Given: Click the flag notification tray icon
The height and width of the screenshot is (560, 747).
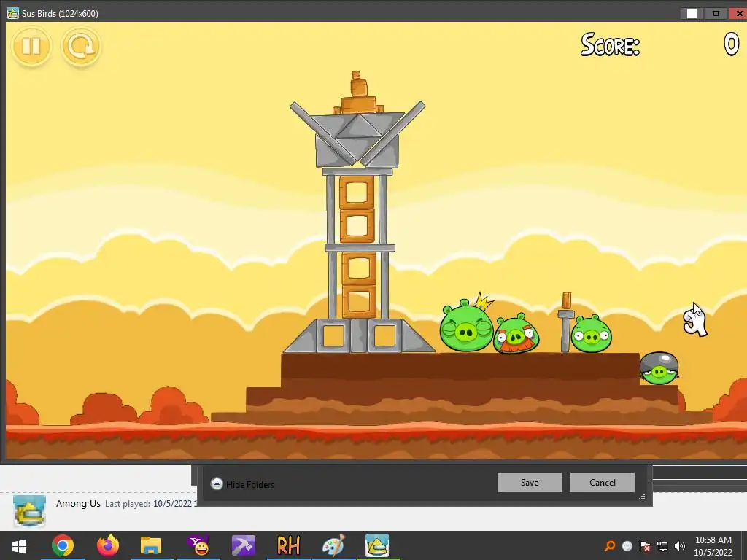Looking at the screenshot, I should [645, 545].
